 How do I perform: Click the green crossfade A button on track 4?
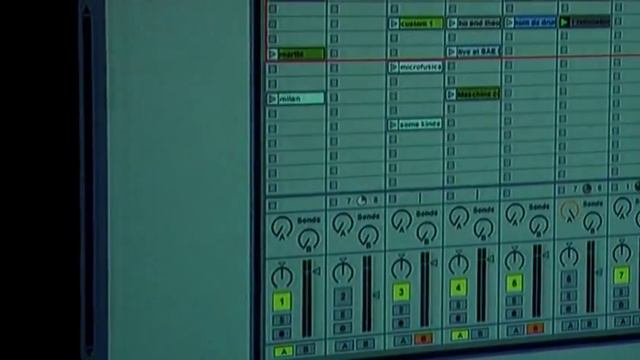pyautogui.click(x=460, y=336)
